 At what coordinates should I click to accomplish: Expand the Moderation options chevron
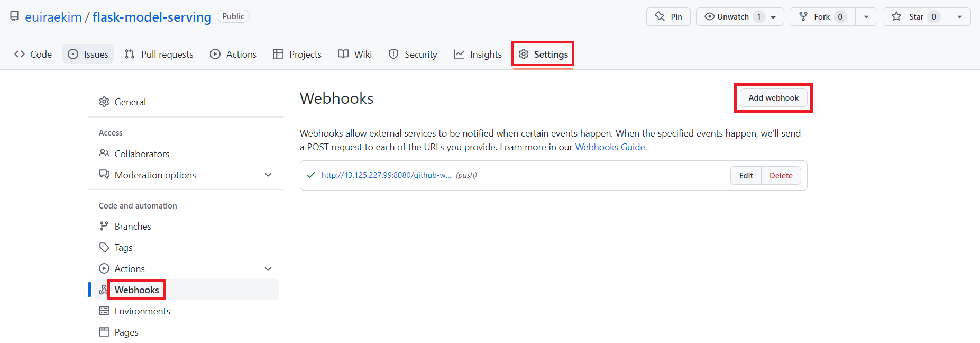268,175
